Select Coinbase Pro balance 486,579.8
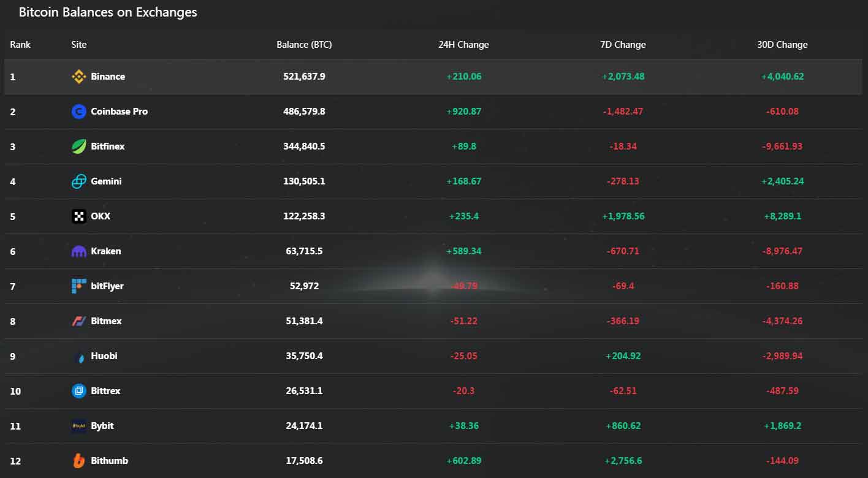868x478 pixels. coord(304,112)
